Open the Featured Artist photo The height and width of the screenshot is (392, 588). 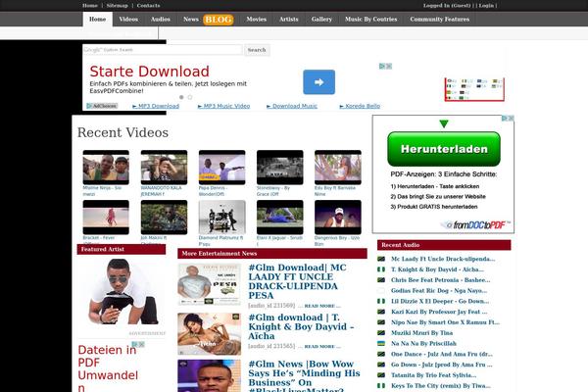[x=122, y=291]
